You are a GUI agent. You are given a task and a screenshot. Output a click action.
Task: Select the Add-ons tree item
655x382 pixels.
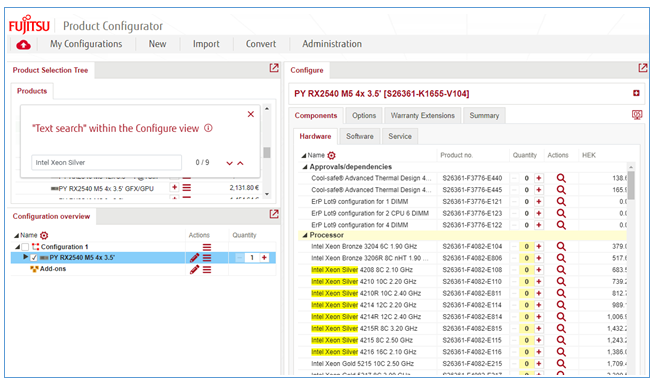[53, 269]
